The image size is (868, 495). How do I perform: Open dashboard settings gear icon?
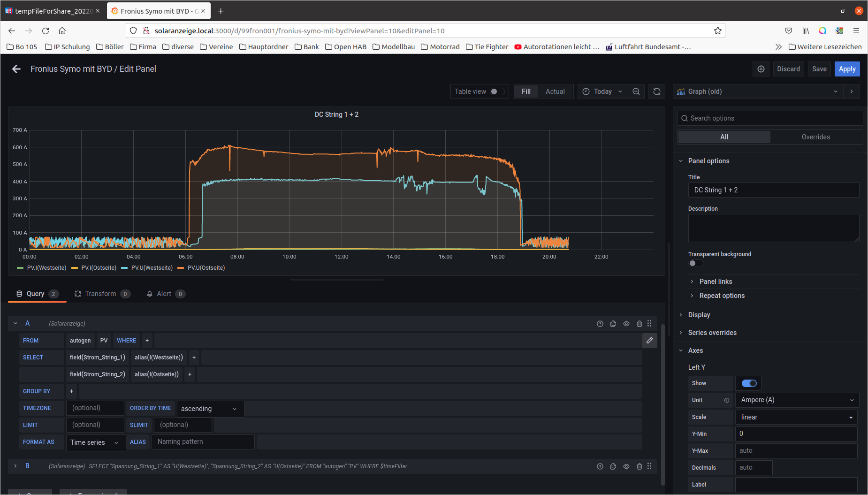pos(761,69)
